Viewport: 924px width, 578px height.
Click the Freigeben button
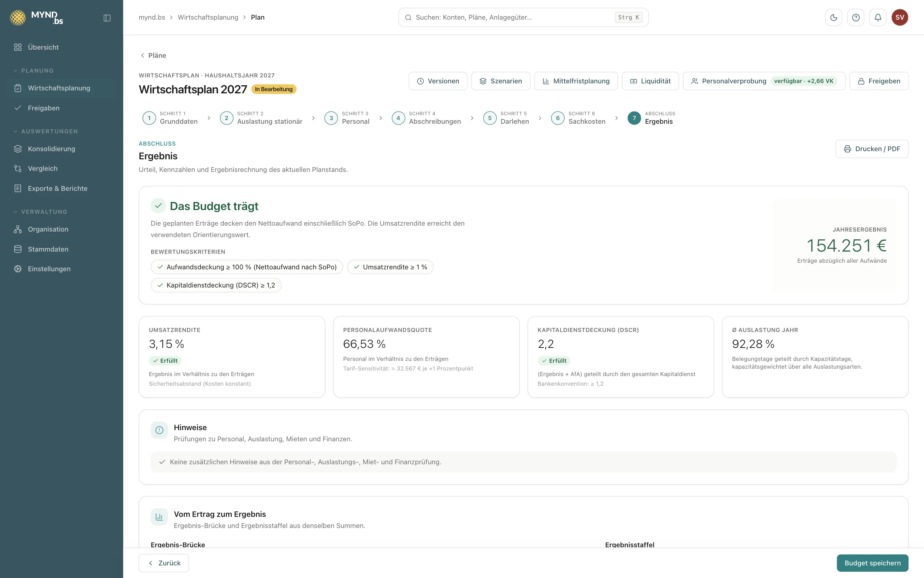click(x=878, y=81)
